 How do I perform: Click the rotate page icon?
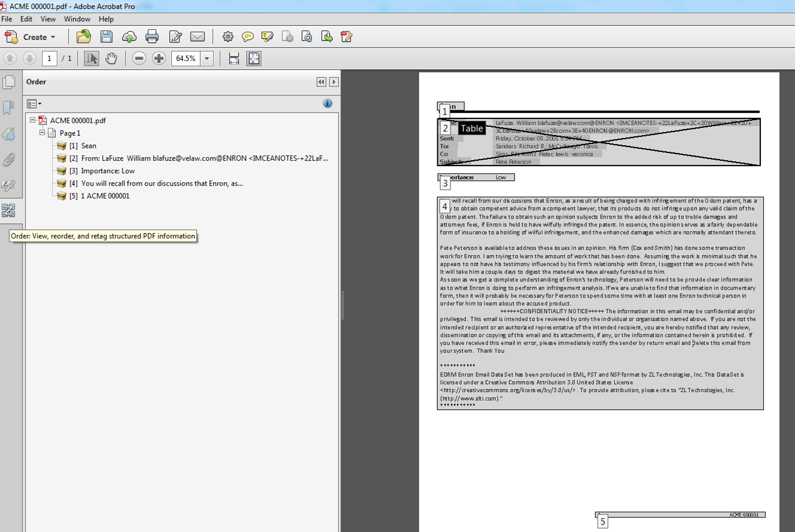(307, 37)
